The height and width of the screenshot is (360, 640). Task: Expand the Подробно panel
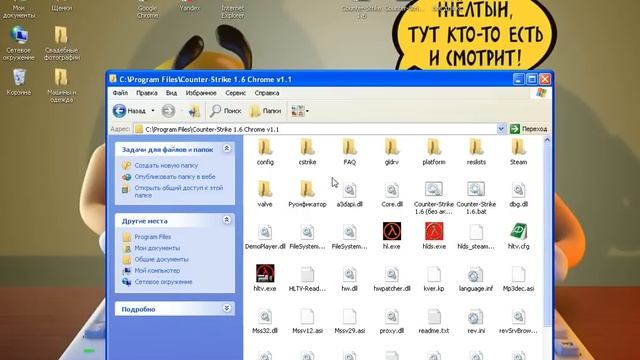pos(227,308)
